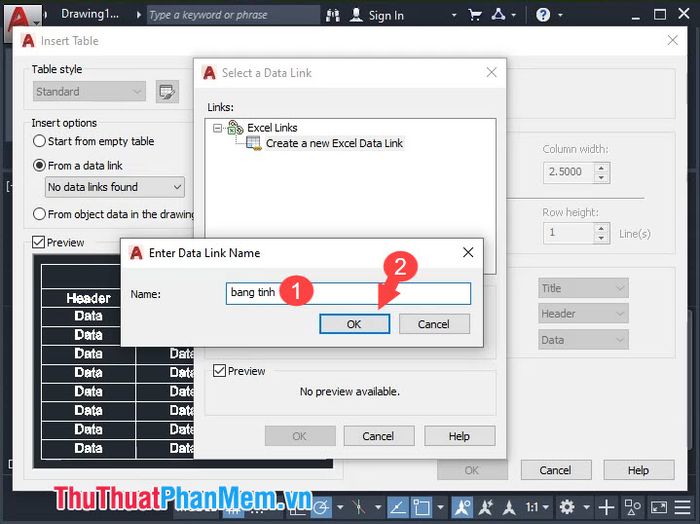This screenshot has width=700, height=524.
Task: Open the Help dropdown arrow in title bar
Action: pyautogui.click(x=560, y=15)
